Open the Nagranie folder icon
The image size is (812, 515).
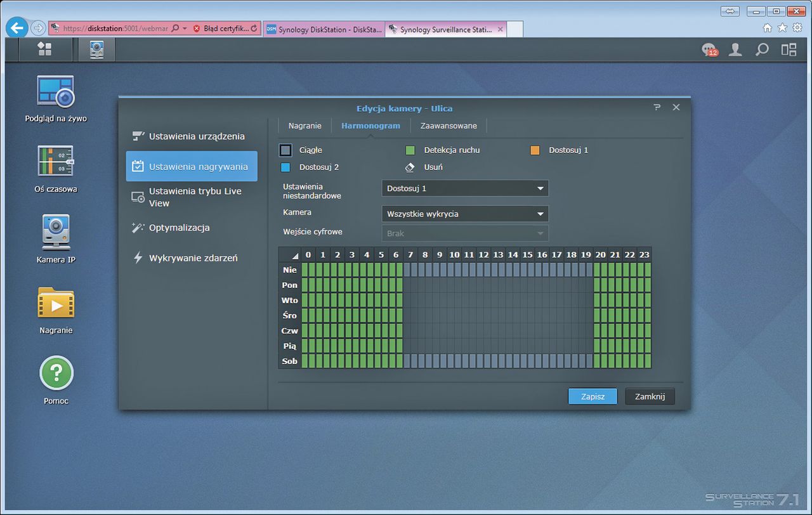tap(56, 303)
